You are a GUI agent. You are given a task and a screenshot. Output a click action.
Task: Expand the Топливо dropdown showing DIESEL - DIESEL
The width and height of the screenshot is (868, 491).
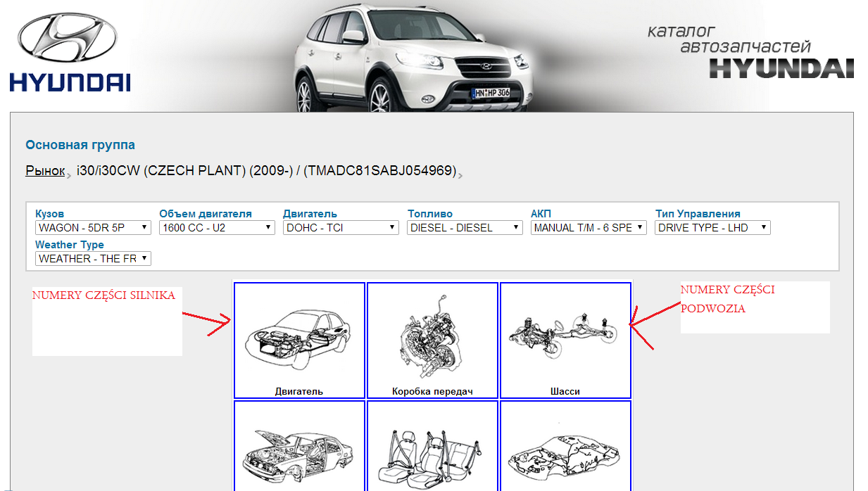465,228
